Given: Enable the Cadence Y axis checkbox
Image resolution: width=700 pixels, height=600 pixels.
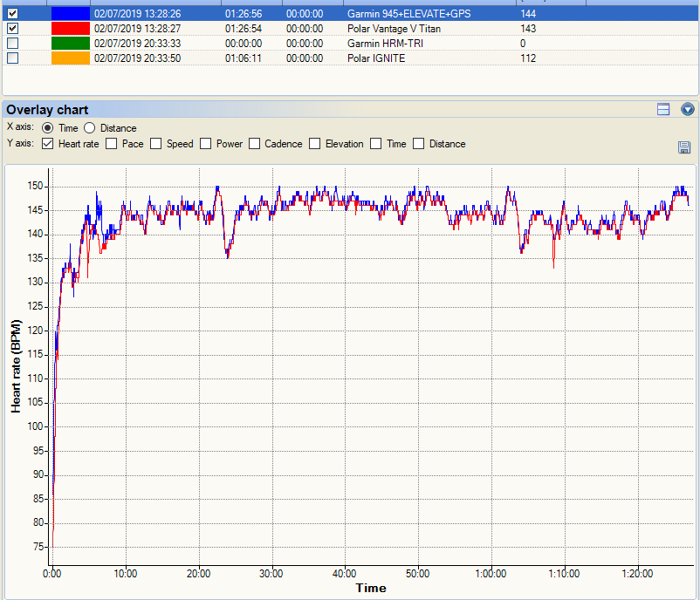Looking at the screenshot, I should pyautogui.click(x=254, y=144).
